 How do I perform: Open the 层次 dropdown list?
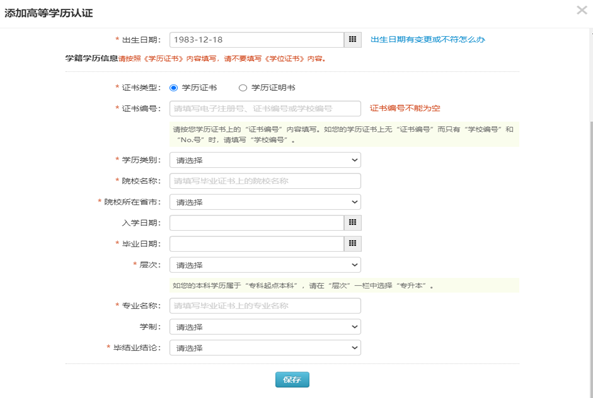click(x=265, y=265)
